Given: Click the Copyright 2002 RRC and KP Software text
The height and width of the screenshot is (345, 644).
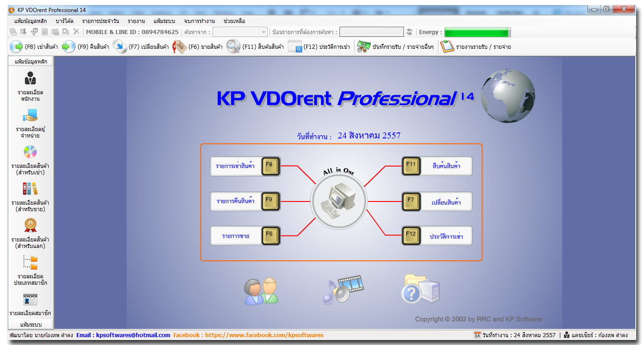Looking at the screenshot, I should (478, 319).
